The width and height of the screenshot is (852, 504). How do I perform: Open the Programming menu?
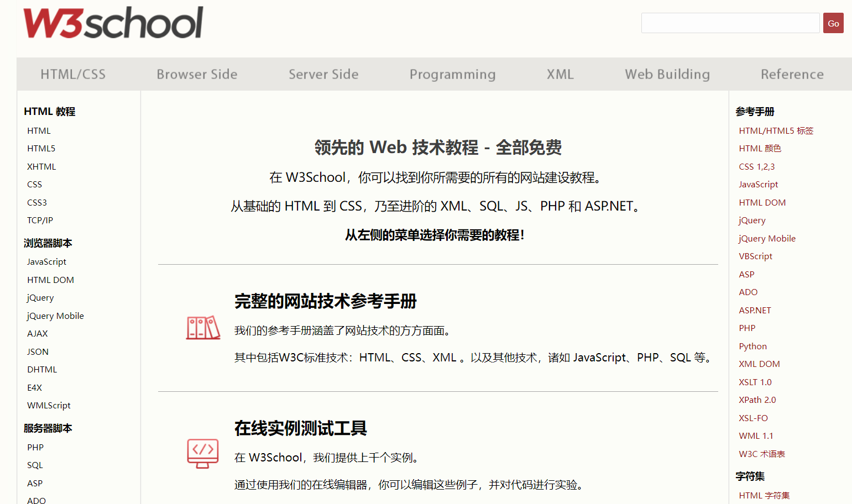click(452, 74)
